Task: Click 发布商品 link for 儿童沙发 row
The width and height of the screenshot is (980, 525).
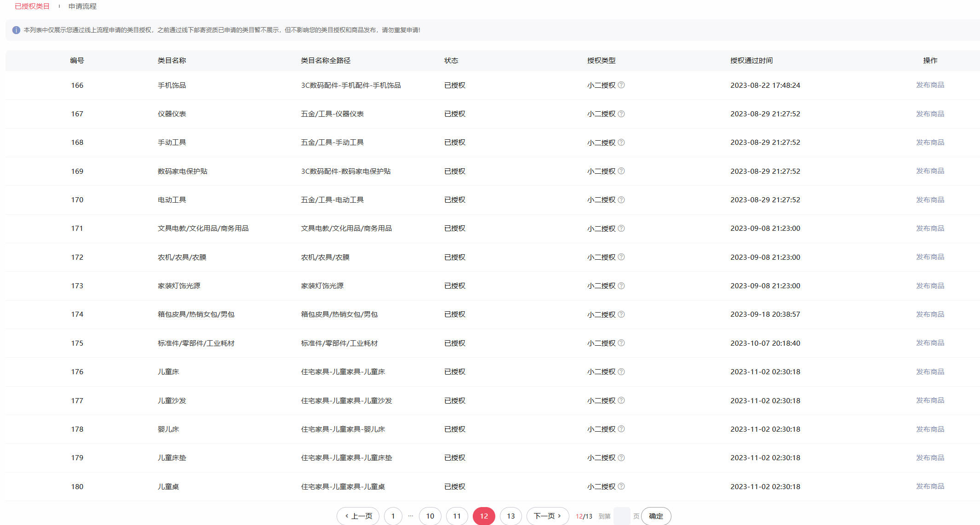Action: coord(930,400)
